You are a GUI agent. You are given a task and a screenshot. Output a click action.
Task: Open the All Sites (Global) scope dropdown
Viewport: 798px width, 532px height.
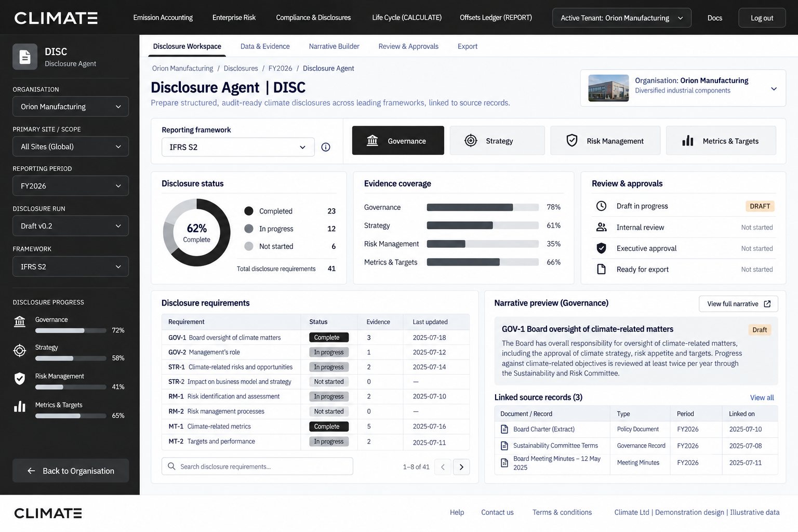click(x=71, y=147)
